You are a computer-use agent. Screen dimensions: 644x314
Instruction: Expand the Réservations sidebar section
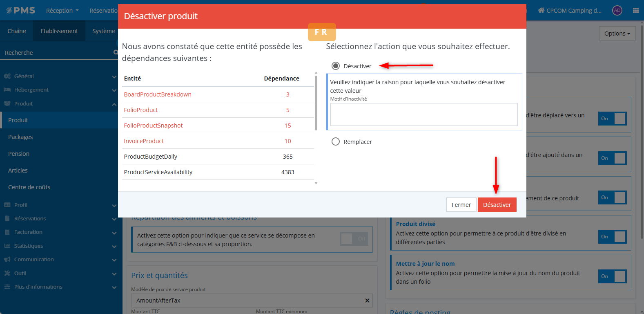114,219
